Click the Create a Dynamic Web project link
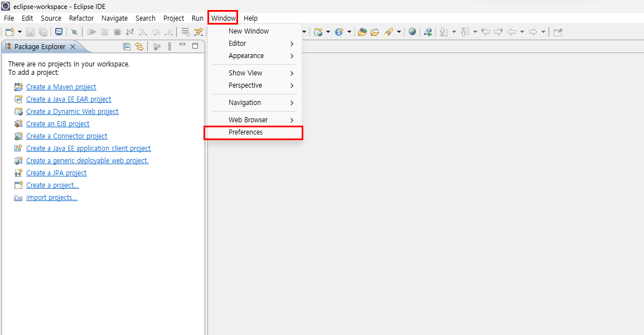Screen dimensions: 644x335 click(72, 112)
